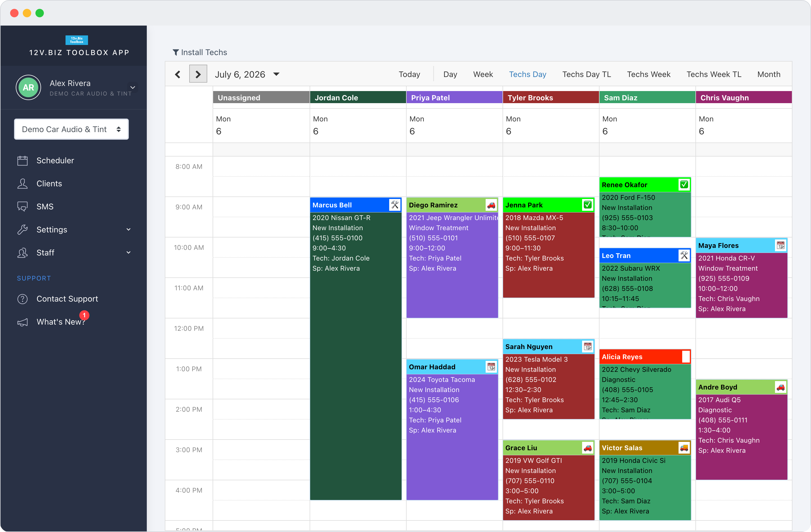Click the red notification badge on What's New
The width and height of the screenshot is (811, 532).
coord(84,315)
